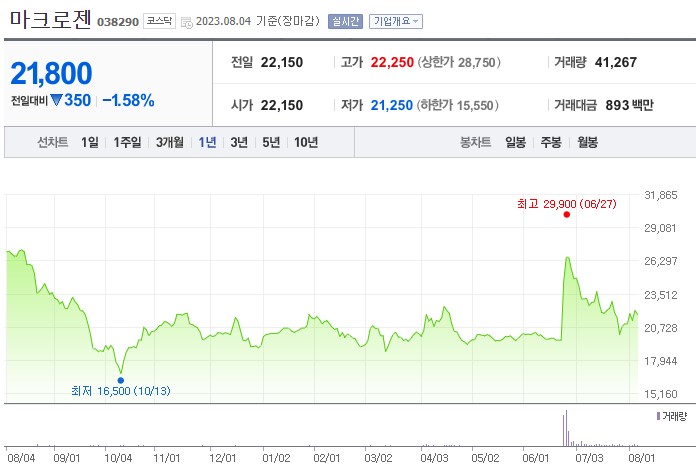Click the 거래량 value 41,267
Image resolution: width=696 pixels, height=476 pixels.
616,62
